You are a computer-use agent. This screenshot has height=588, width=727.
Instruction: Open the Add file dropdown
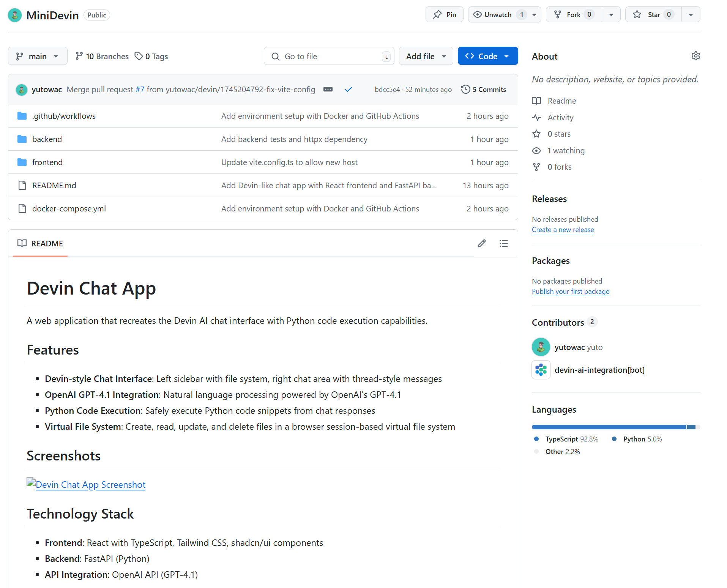426,56
